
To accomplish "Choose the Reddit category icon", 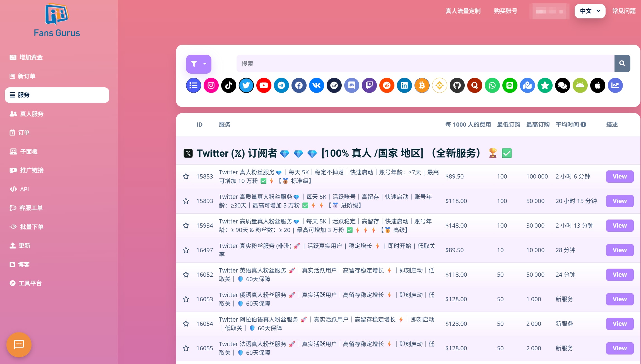I will 387,85.
